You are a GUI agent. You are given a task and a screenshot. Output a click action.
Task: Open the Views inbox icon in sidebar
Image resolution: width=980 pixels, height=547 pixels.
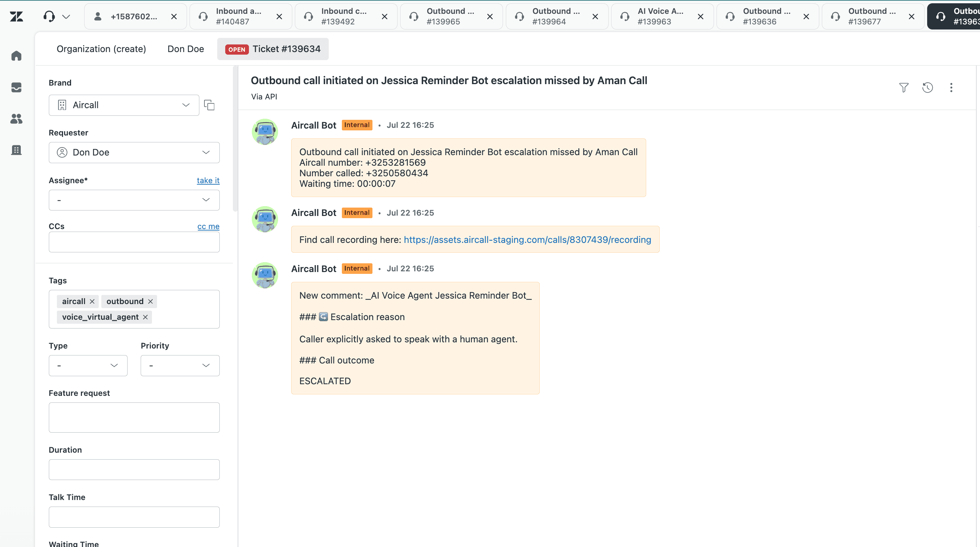click(16, 87)
